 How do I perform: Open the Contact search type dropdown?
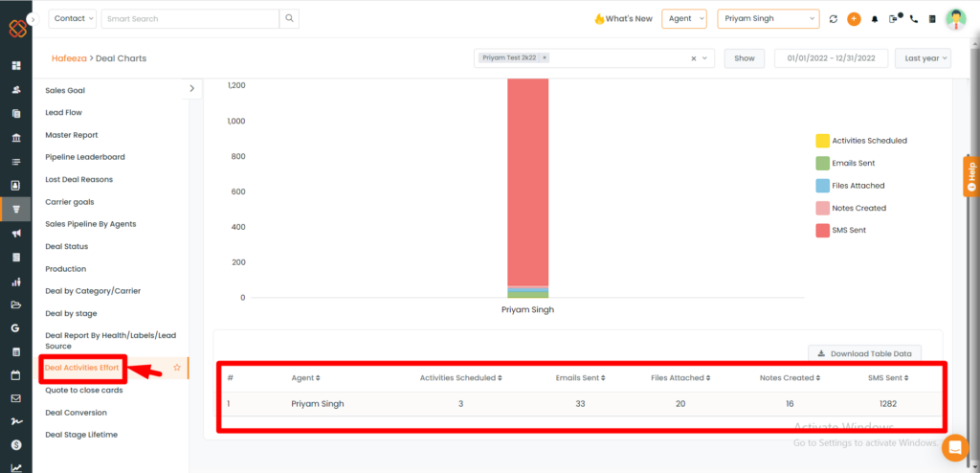73,19
